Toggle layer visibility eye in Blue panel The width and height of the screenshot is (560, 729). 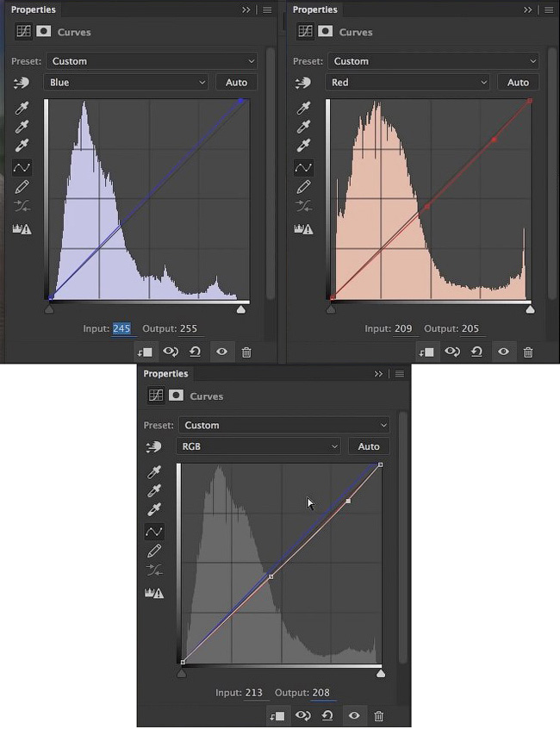point(221,352)
